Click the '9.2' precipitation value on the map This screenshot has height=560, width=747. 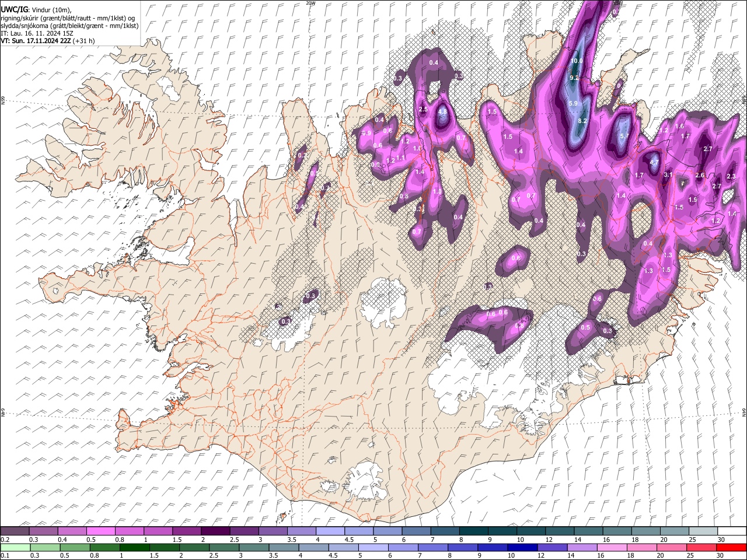[574, 78]
